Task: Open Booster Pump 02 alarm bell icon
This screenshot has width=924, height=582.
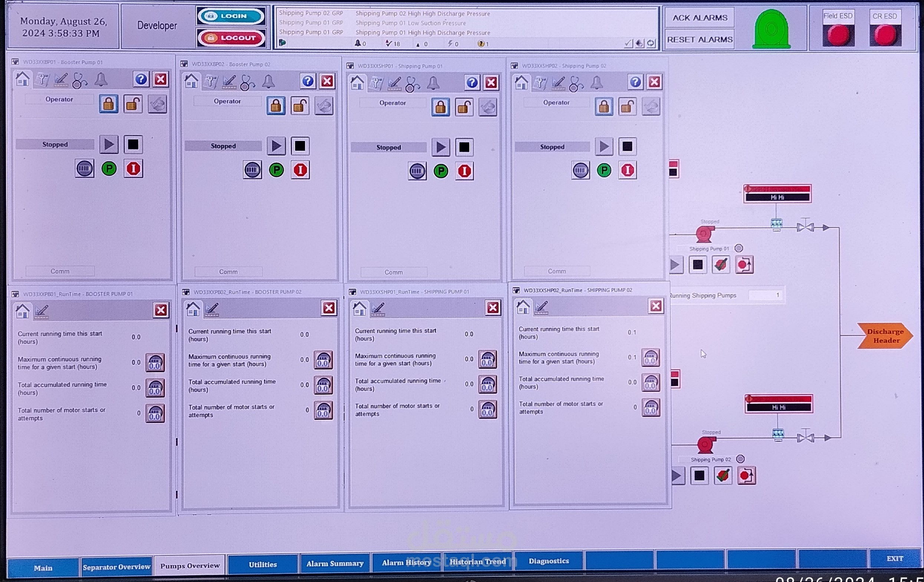Action: click(268, 82)
